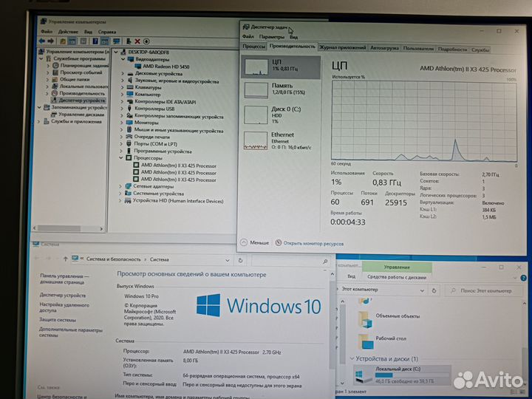Expand Network adapters (Сетевые адаптеры) category
This screenshot has width=532, height=399.
[x=120, y=186]
